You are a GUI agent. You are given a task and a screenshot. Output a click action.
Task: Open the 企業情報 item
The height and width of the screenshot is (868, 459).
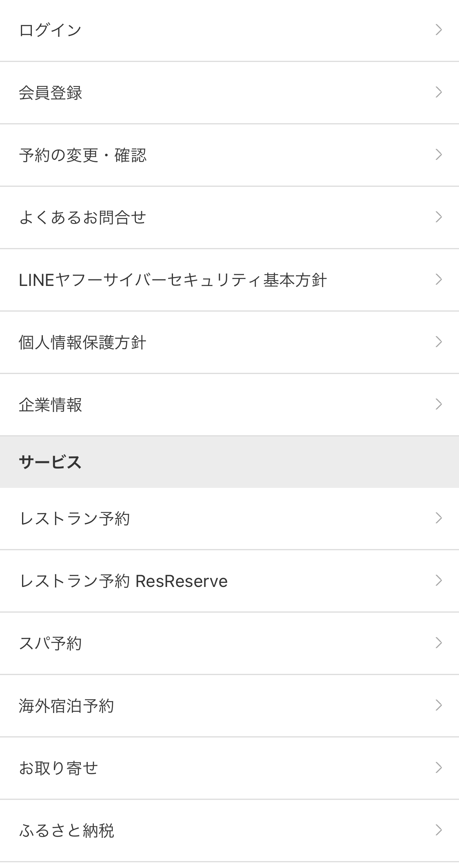point(51,405)
